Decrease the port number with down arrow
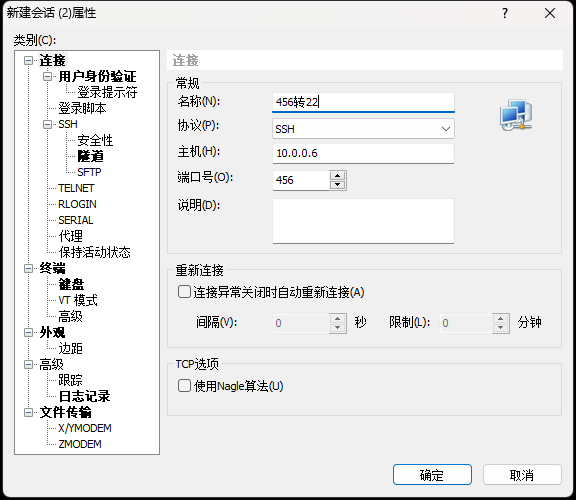Image resolution: width=576 pixels, height=500 pixels. click(337, 185)
